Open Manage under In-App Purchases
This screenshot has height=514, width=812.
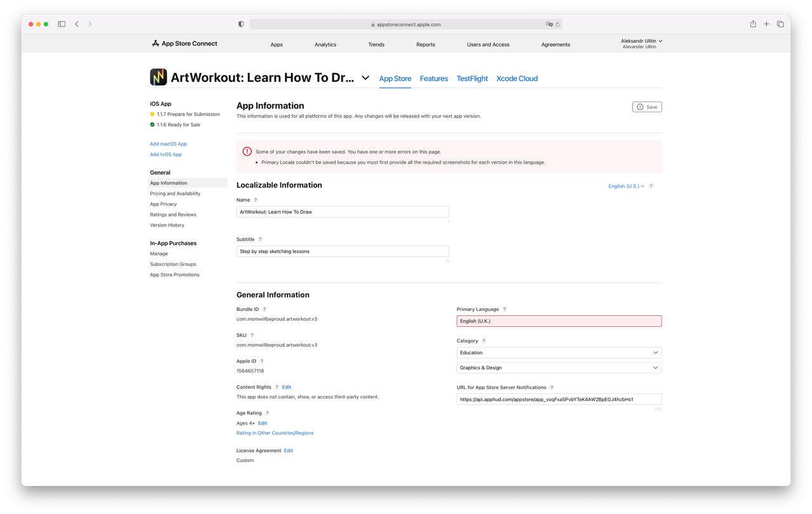159,254
